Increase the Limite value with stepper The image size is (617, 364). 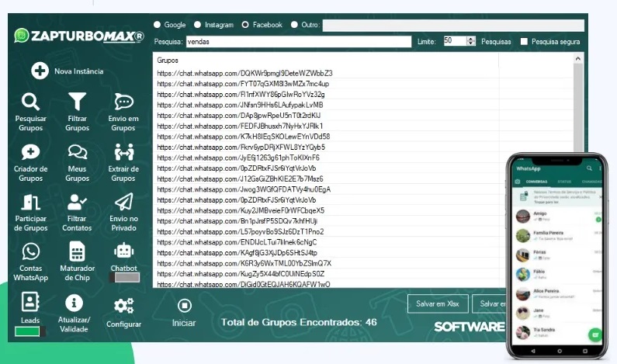pos(471,38)
